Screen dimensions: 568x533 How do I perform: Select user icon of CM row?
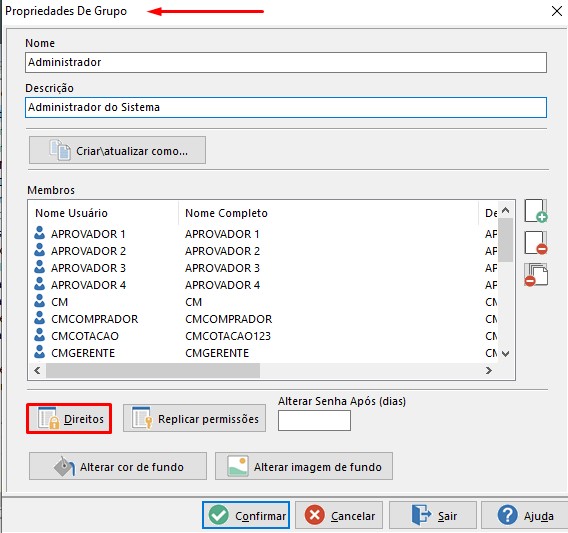[39, 301]
